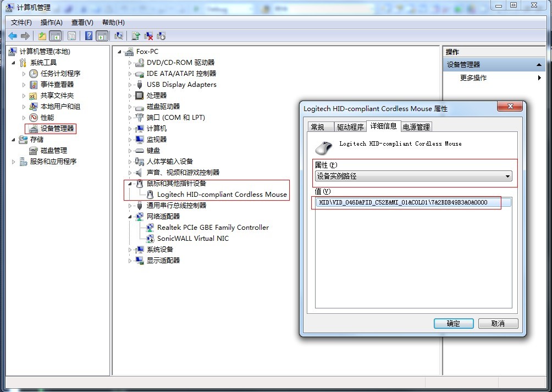Collapse the Fox-PC root node
This screenshot has height=392, width=552.
coord(119,52)
